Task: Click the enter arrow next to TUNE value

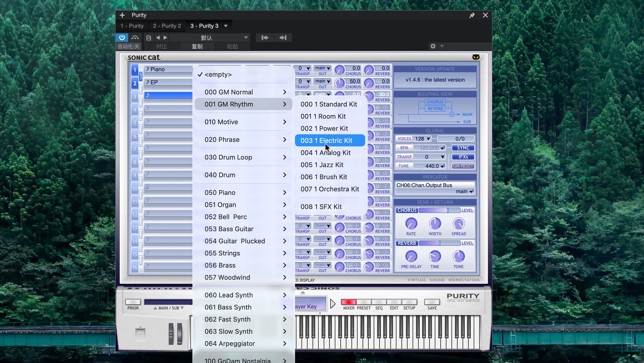Action: [443, 166]
